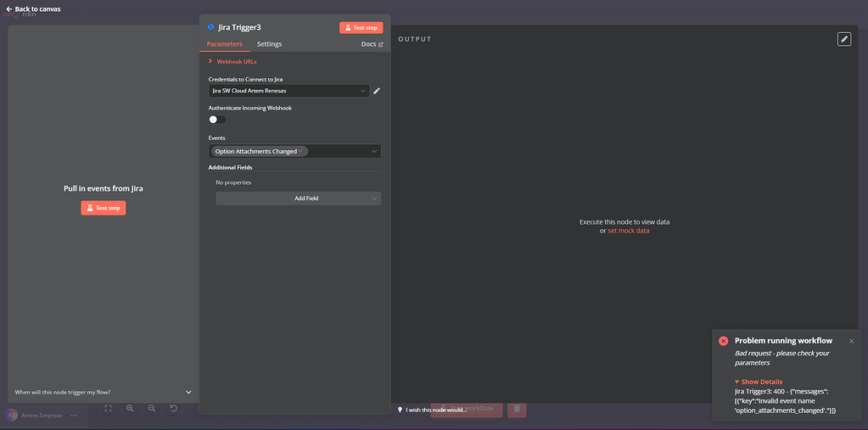
Task: Click the edit output pencil icon
Action: 843,39
